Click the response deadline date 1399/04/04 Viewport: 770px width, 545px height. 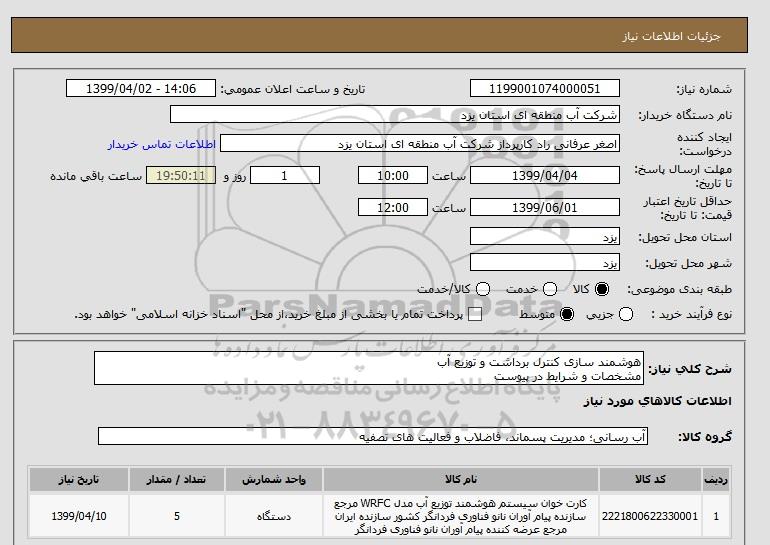[x=545, y=175]
